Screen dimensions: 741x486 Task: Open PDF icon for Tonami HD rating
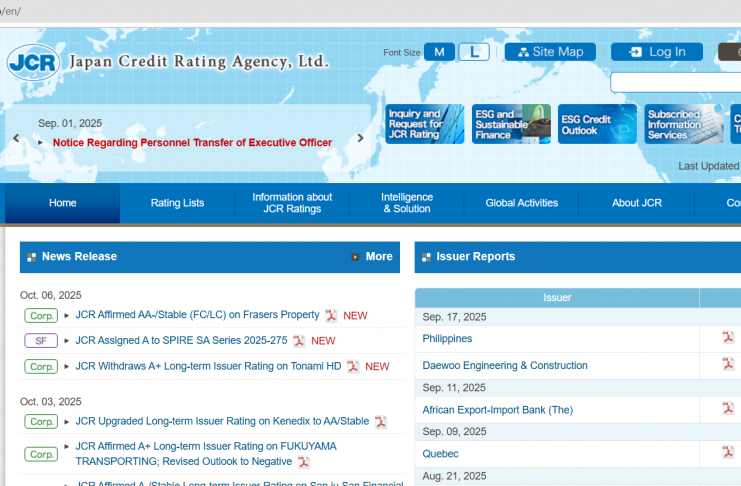coord(353,367)
